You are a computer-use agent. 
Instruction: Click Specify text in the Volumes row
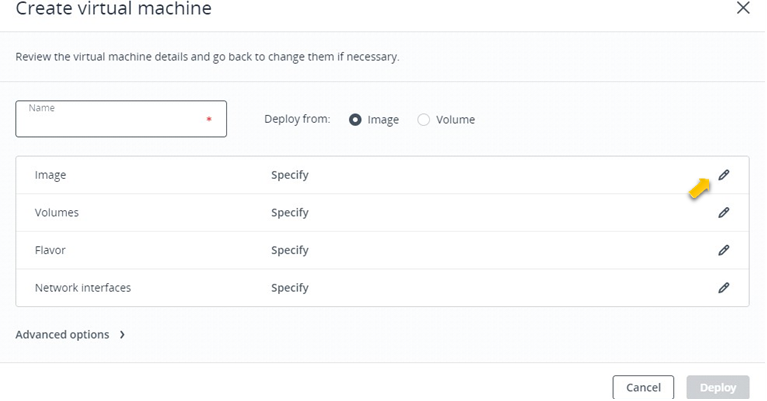(x=290, y=213)
